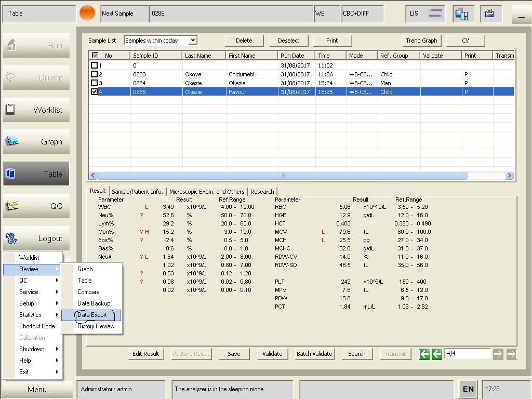
Task: Switch to Sample/Patient Info. tab
Action: pyautogui.click(x=137, y=192)
